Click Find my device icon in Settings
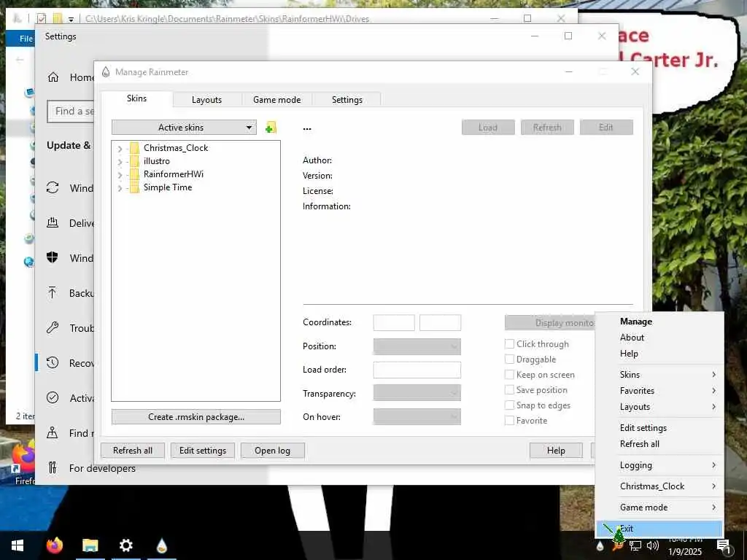747x560 pixels. pos(53,432)
